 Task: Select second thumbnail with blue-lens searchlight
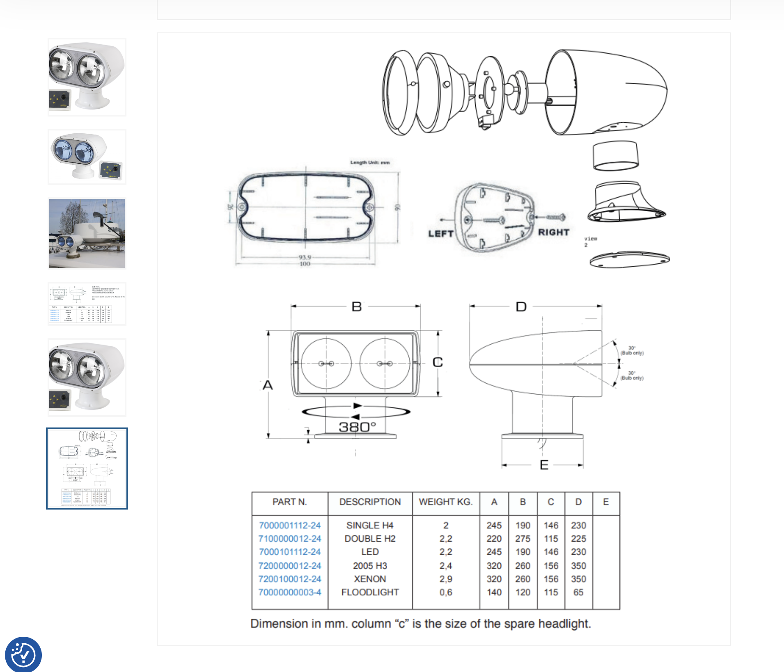coord(87,157)
